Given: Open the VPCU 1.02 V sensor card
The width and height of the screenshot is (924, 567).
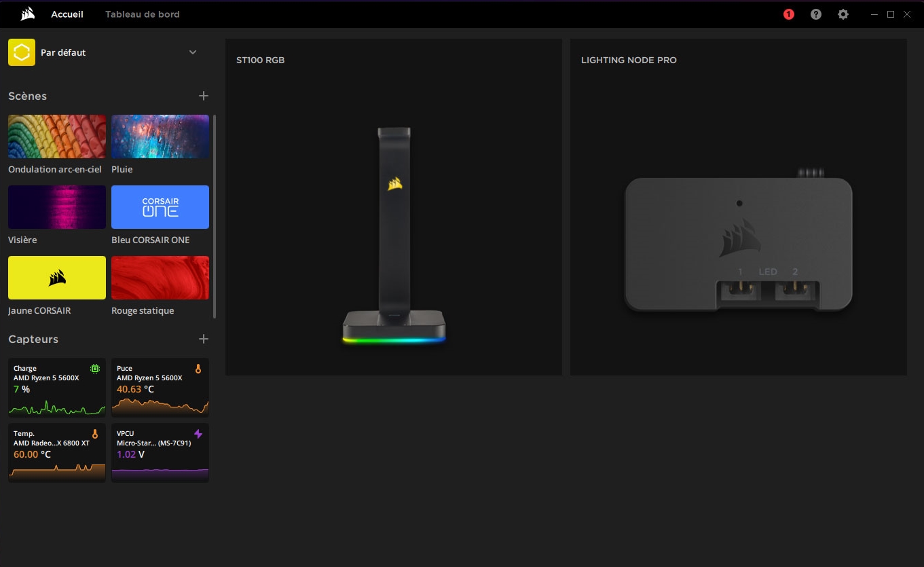Looking at the screenshot, I should 160,453.
